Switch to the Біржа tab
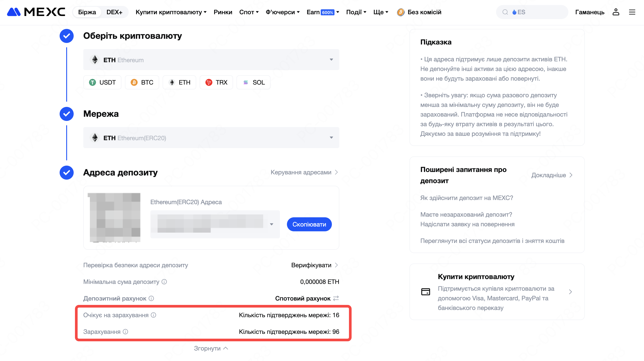This screenshot has width=644, height=361. coord(87,12)
